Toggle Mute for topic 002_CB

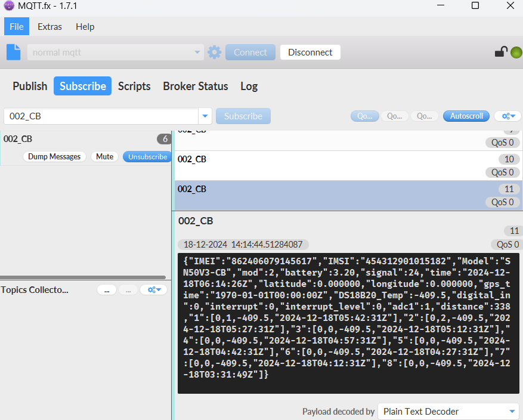[x=104, y=156]
